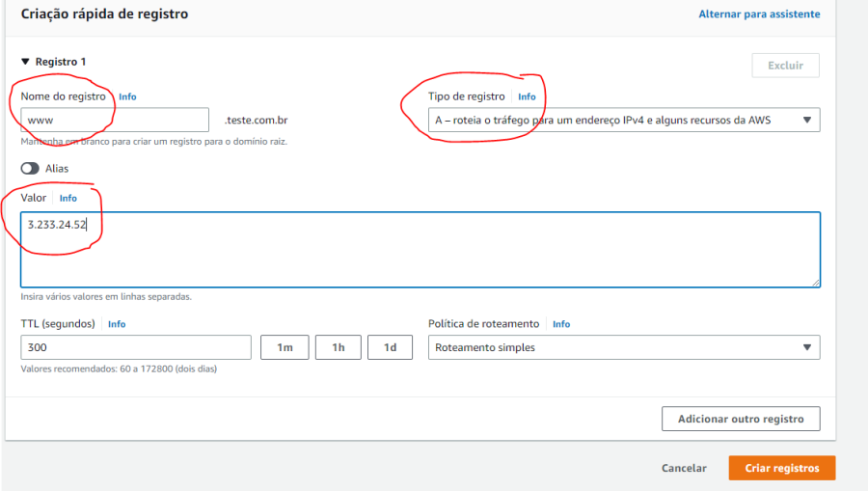Set TTL to 1d preset

(390, 347)
